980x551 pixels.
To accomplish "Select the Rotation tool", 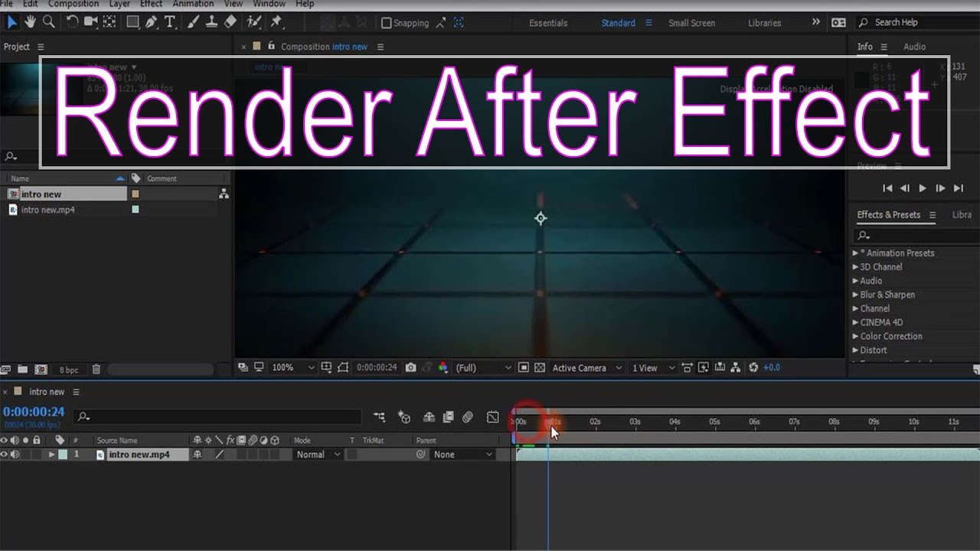I will [x=72, y=22].
